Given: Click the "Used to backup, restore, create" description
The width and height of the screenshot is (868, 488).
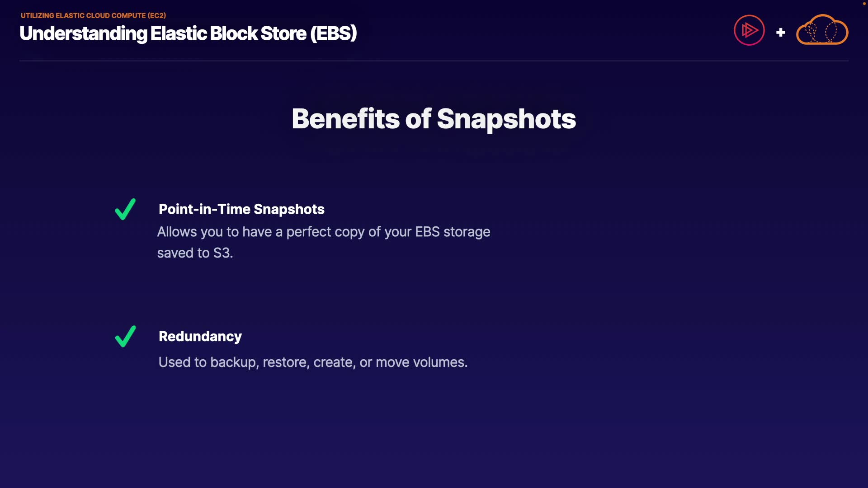Looking at the screenshot, I should click(x=313, y=362).
